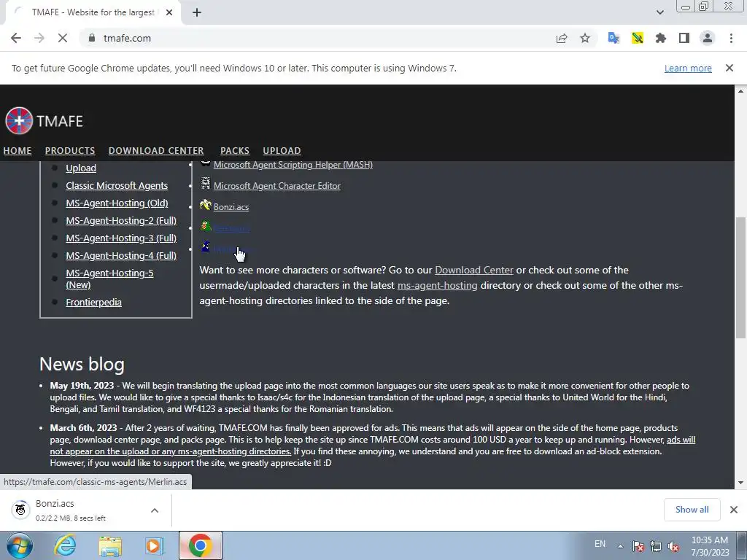The image size is (747, 560).
Task: Open Chrome's three-dot menu
Action: pyautogui.click(x=731, y=38)
